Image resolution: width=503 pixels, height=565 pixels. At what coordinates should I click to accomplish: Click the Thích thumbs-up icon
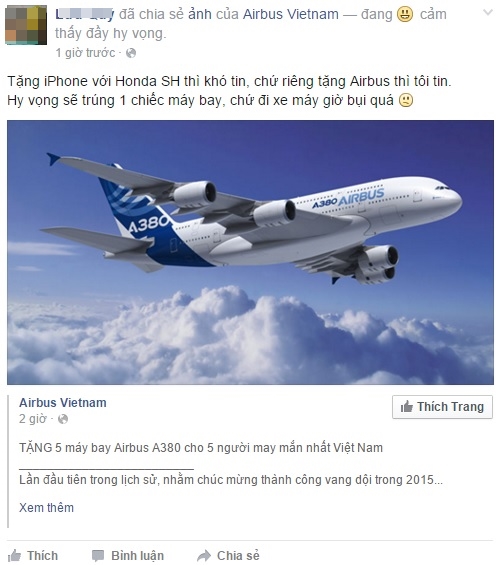14,556
